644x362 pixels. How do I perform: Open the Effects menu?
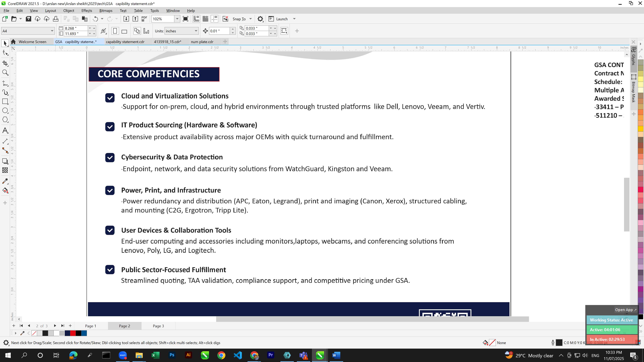(x=87, y=11)
